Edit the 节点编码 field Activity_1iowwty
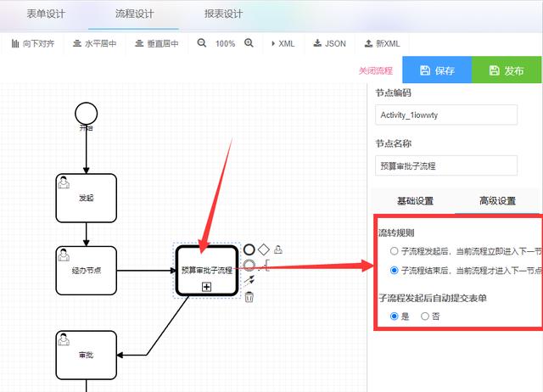The width and height of the screenshot is (543, 392). click(x=446, y=115)
